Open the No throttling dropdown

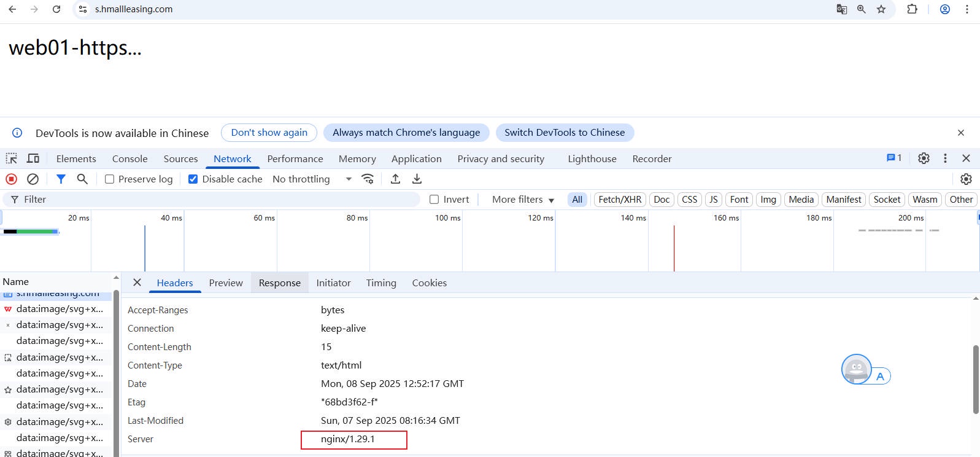312,179
